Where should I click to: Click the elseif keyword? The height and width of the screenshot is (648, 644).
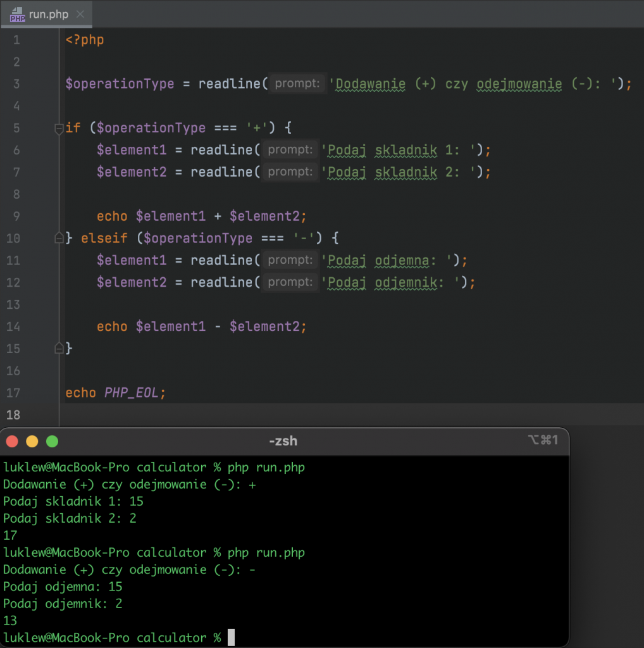[x=104, y=238]
